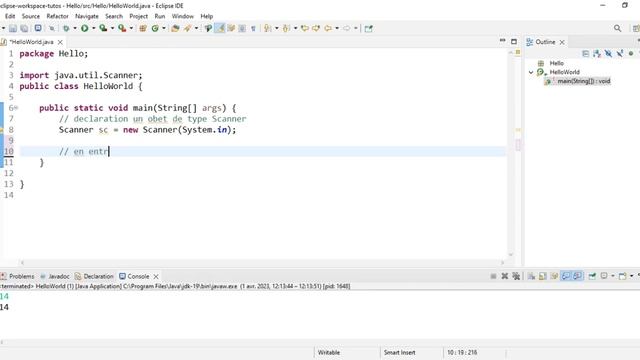Click the New Java Class icon

(x=155, y=28)
